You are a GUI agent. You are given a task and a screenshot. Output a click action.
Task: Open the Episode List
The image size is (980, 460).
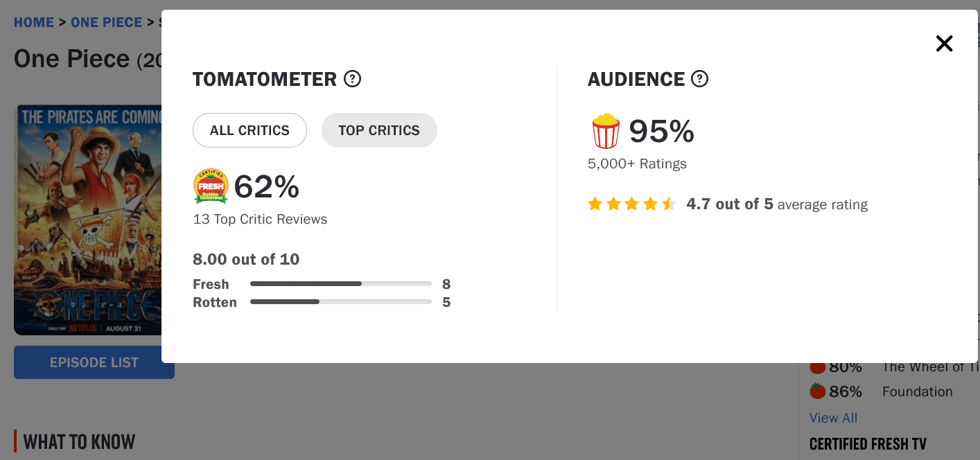(94, 362)
